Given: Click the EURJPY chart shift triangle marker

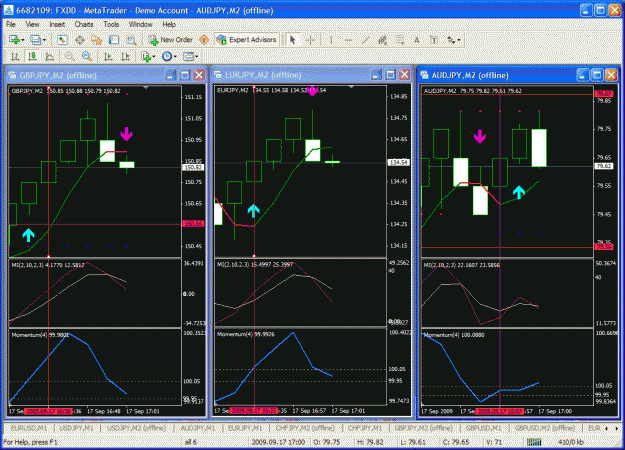Looking at the screenshot, I should click(x=351, y=87).
